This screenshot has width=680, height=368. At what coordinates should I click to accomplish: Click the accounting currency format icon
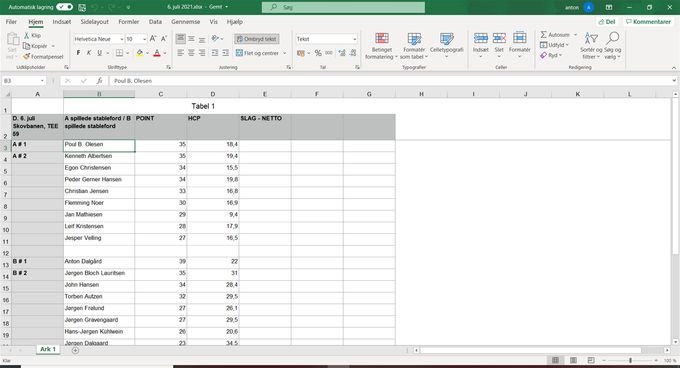(x=301, y=53)
